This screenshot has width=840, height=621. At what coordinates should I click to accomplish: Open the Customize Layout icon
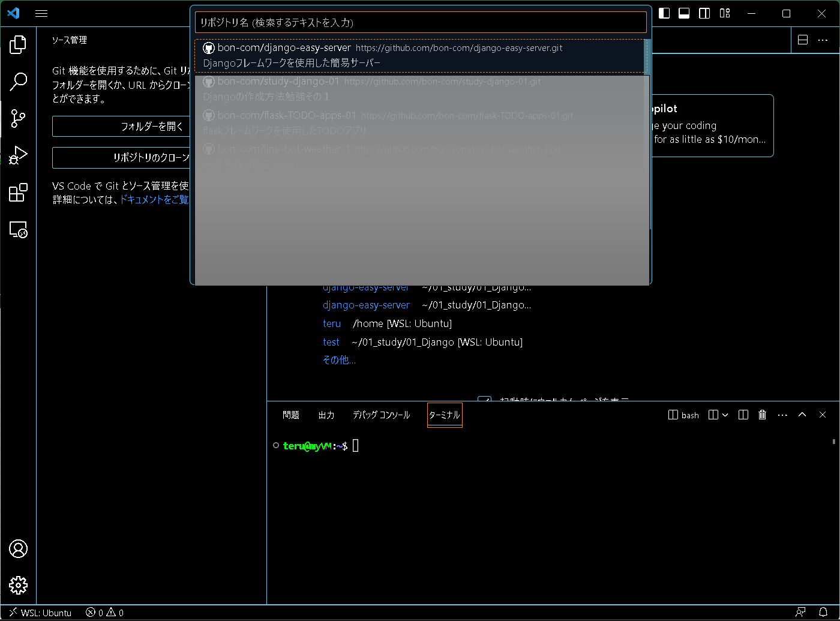[725, 13]
